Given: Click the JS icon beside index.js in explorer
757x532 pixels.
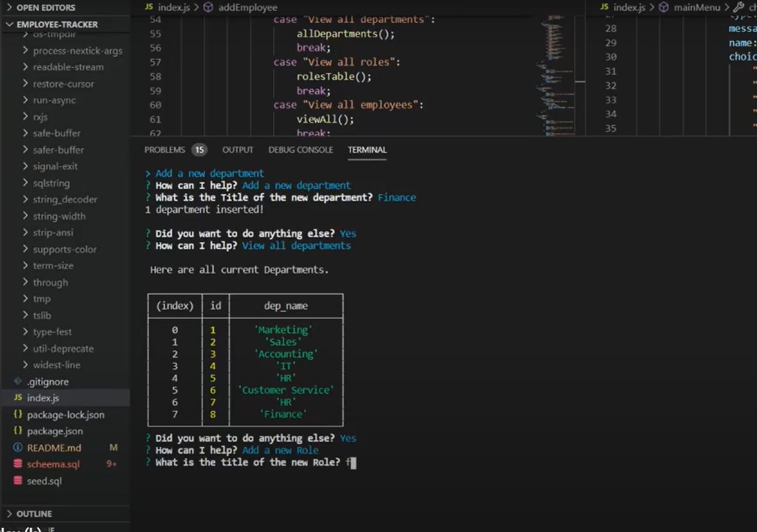Looking at the screenshot, I should (x=17, y=398).
